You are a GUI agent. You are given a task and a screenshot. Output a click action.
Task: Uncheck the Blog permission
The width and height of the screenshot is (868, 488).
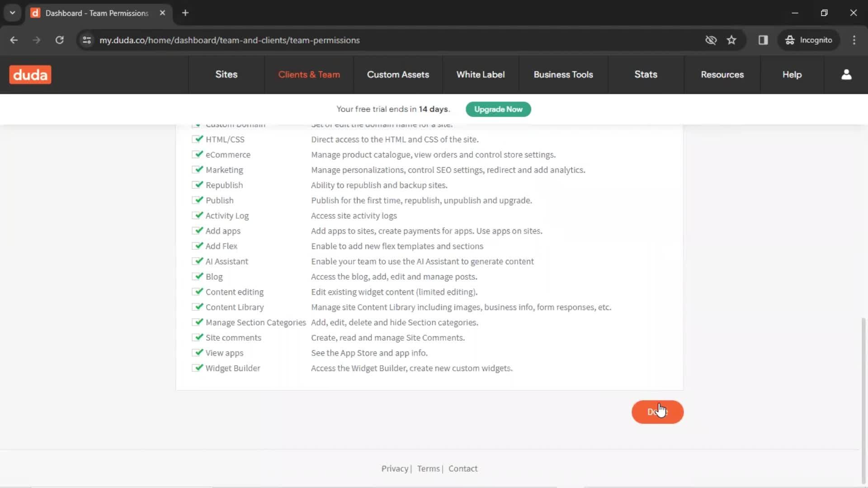coord(197,277)
